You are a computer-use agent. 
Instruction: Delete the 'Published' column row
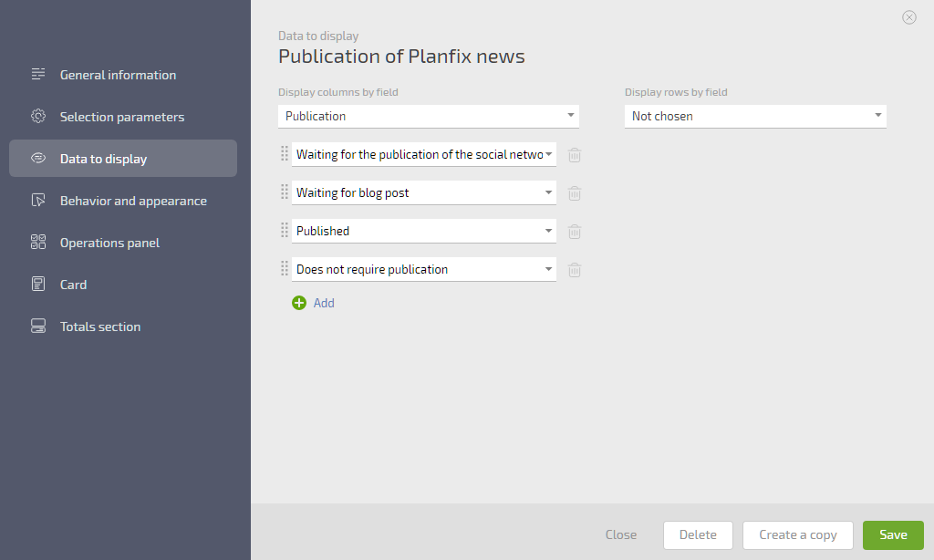coord(575,231)
